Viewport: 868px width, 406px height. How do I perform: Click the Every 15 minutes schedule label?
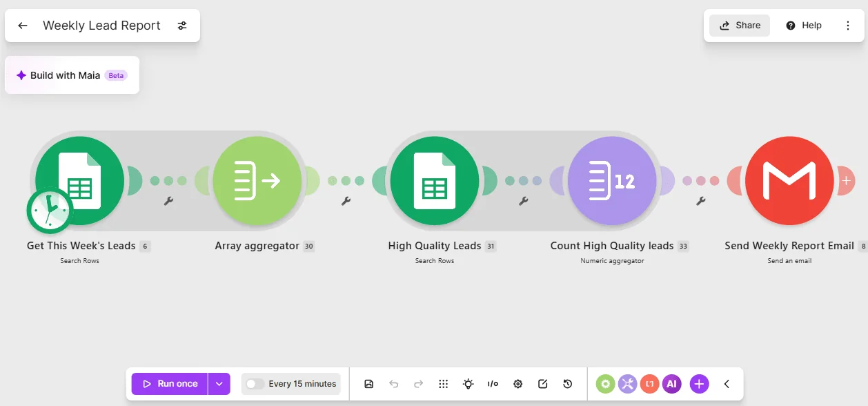tap(302, 384)
